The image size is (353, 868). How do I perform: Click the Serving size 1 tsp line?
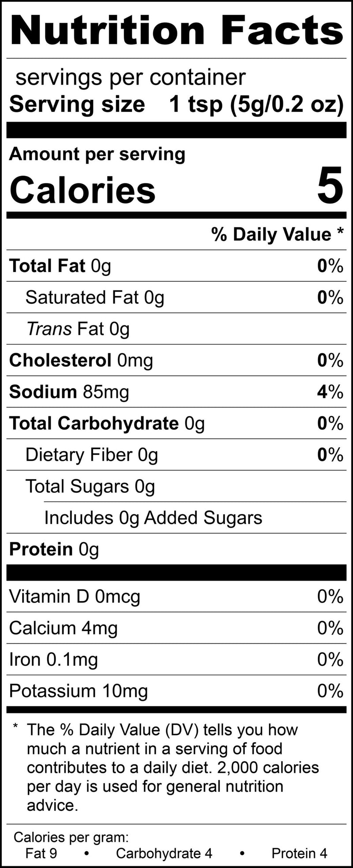pos(176,104)
